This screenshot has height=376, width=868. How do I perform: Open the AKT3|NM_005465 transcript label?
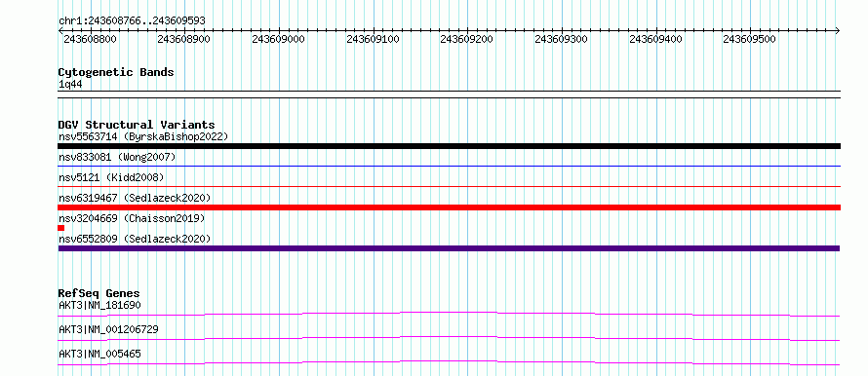coord(99,354)
